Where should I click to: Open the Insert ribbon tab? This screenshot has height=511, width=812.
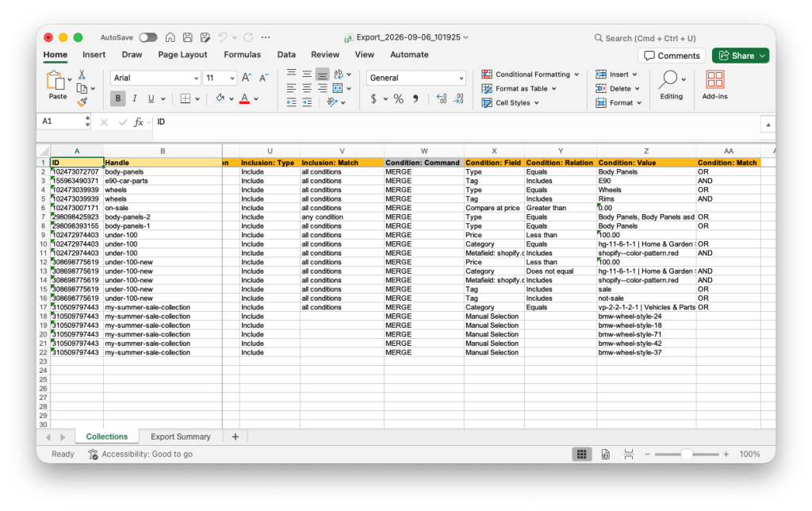click(94, 55)
